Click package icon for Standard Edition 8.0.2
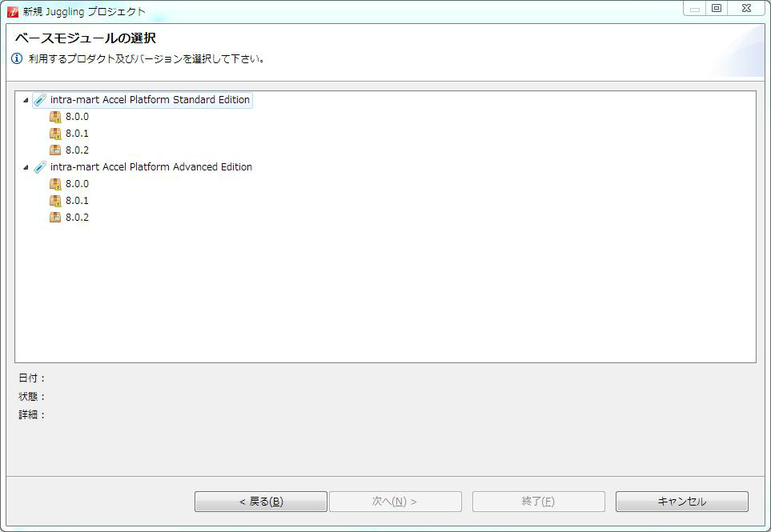This screenshot has height=532, width=771. click(55, 150)
